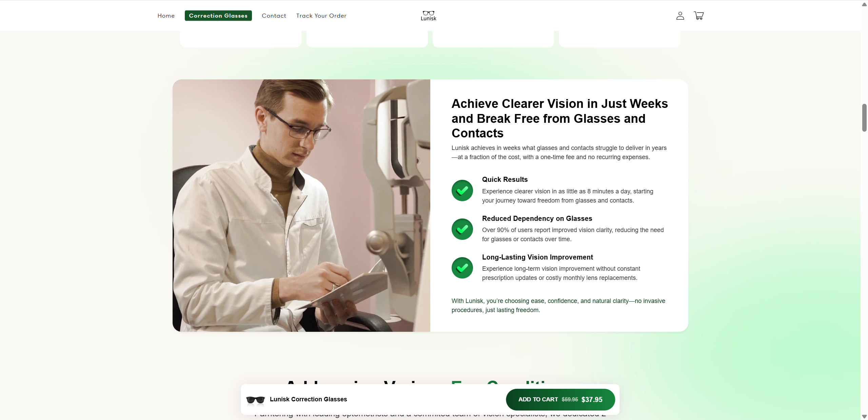This screenshot has height=420, width=868.
Task: Click the Reduced Dependency on Glasses heading
Action: [537, 218]
